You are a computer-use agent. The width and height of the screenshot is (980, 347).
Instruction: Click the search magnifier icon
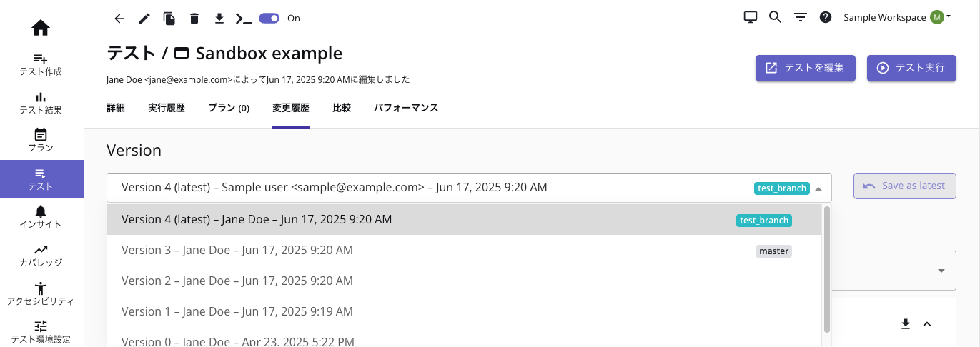[775, 17]
